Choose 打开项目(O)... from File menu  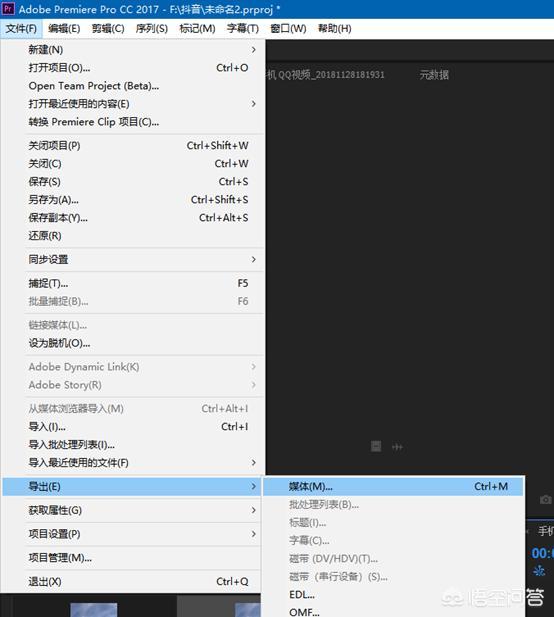tap(132, 68)
